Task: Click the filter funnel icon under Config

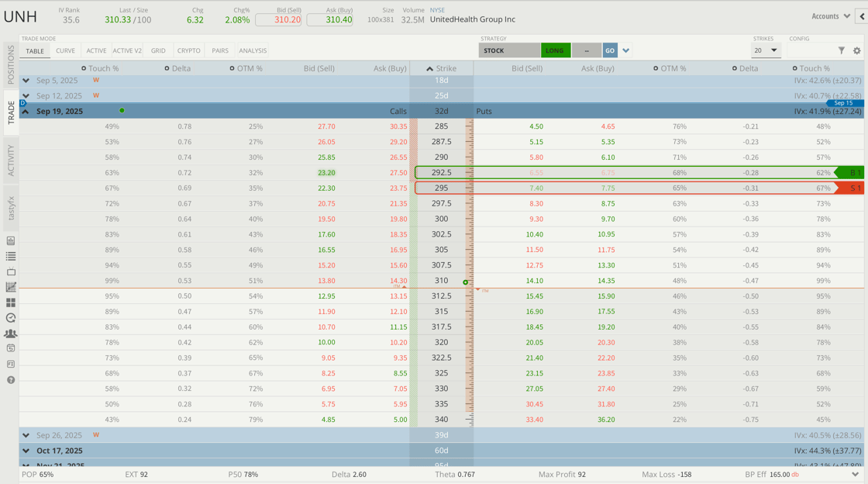Action: point(842,50)
